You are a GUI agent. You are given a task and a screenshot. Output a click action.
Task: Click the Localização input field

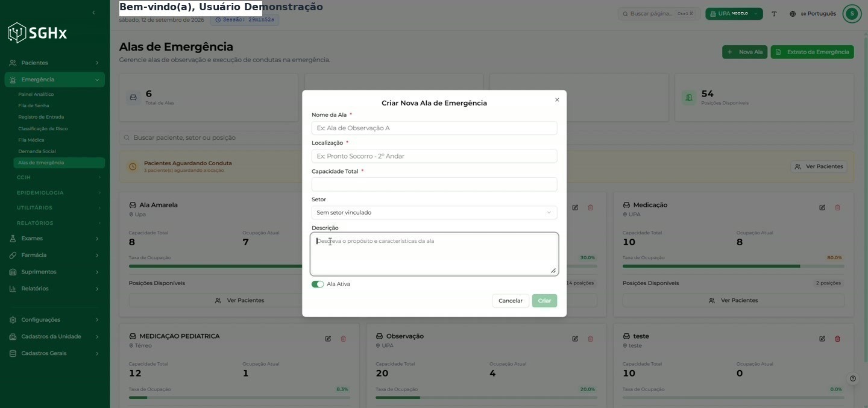click(434, 156)
